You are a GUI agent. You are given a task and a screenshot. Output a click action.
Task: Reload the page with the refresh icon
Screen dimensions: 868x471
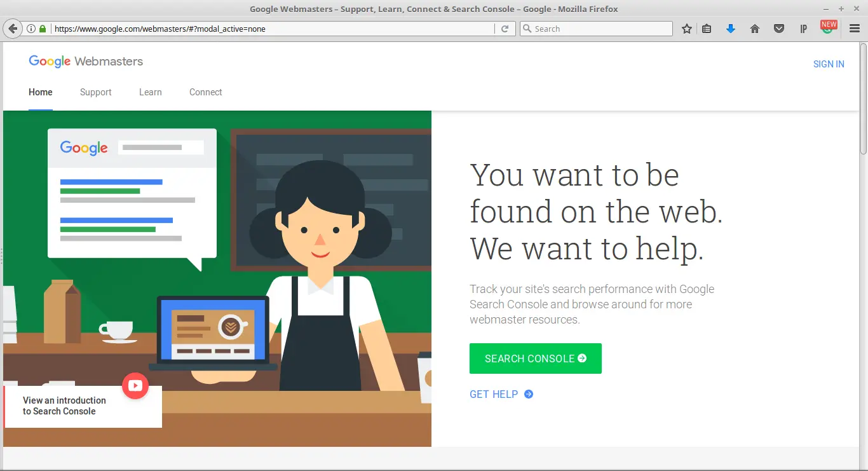click(x=505, y=29)
